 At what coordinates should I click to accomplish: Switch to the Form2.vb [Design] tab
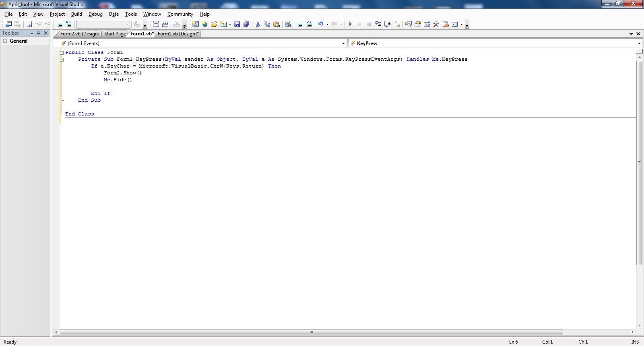tap(79, 34)
